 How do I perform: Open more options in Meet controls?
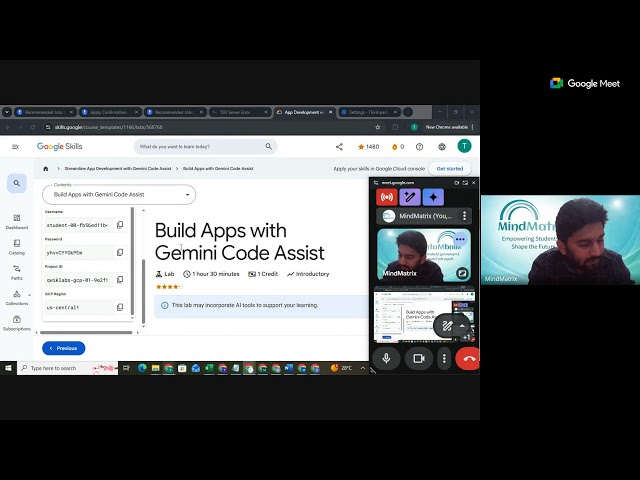pos(444,358)
